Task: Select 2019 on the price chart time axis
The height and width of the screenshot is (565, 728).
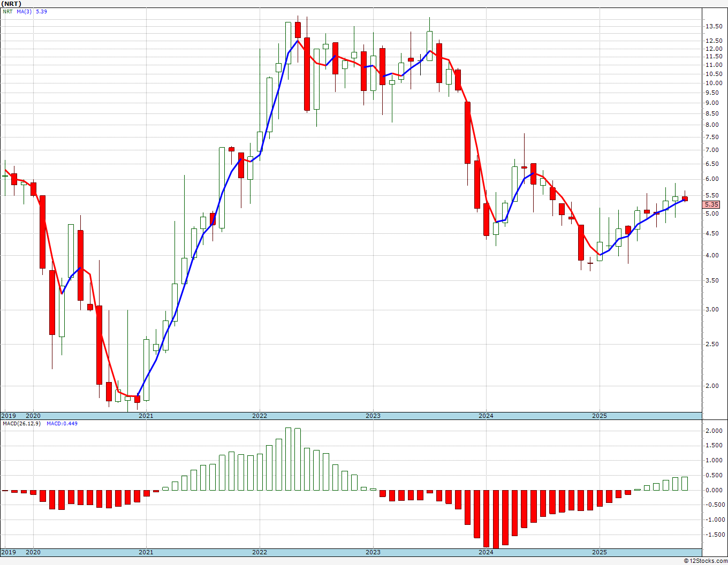Action: [8, 416]
